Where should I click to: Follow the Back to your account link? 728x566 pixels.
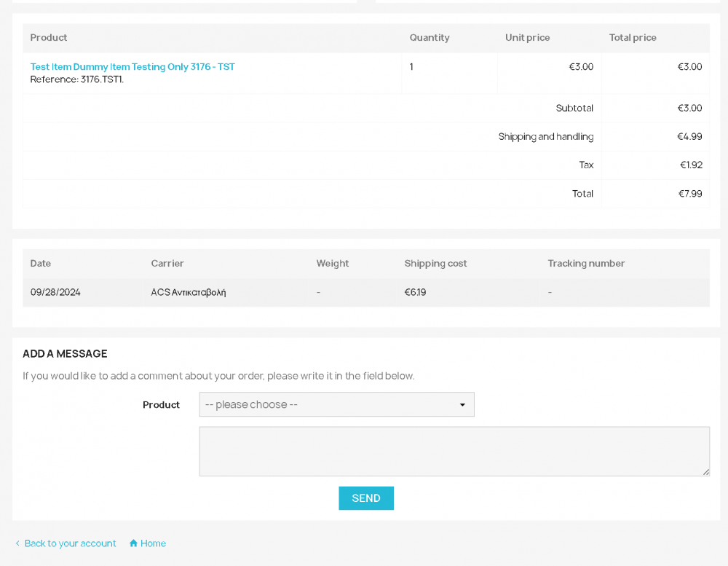coord(70,543)
